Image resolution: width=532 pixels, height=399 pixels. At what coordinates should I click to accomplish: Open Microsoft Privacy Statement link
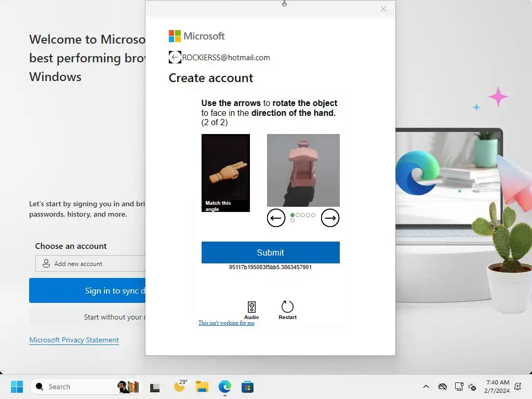(x=74, y=340)
